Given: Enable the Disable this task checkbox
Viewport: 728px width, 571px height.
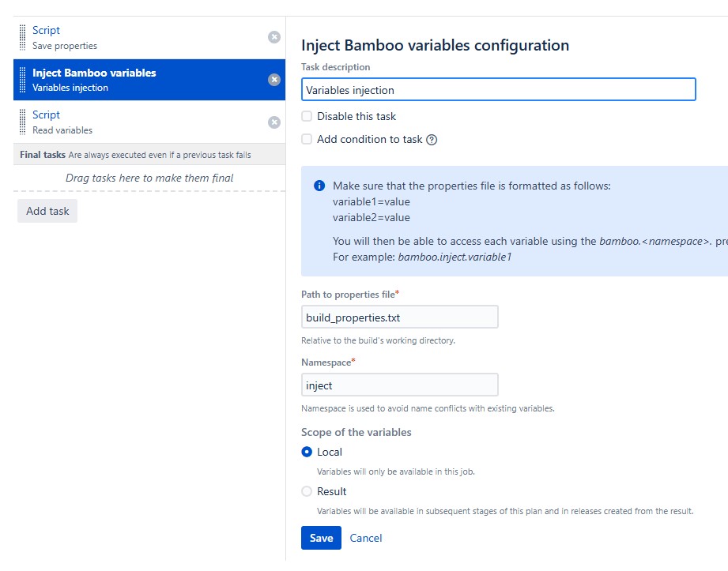Looking at the screenshot, I should (x=307, y=116).
